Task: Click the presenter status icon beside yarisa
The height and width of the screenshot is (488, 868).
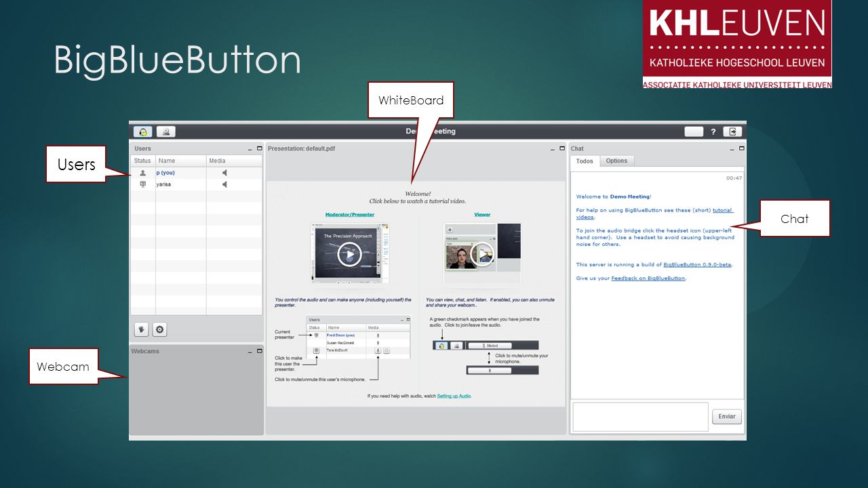Action: tap(142, 184)
